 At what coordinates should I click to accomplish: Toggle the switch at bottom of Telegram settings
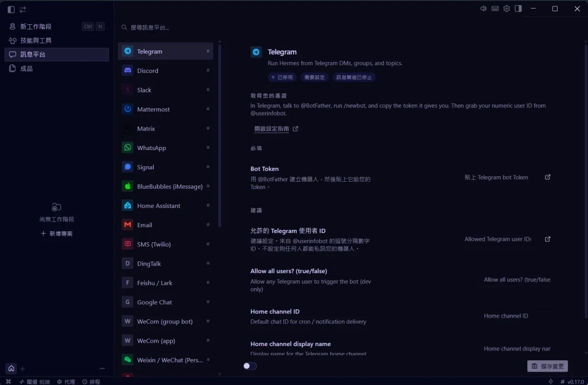click(250, 366)
